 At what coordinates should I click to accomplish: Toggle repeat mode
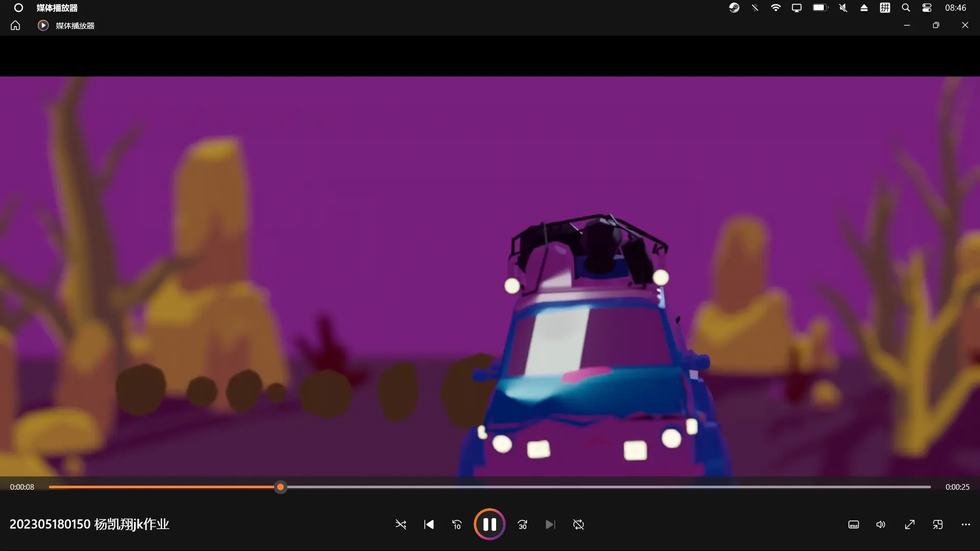tap(578, 524)
